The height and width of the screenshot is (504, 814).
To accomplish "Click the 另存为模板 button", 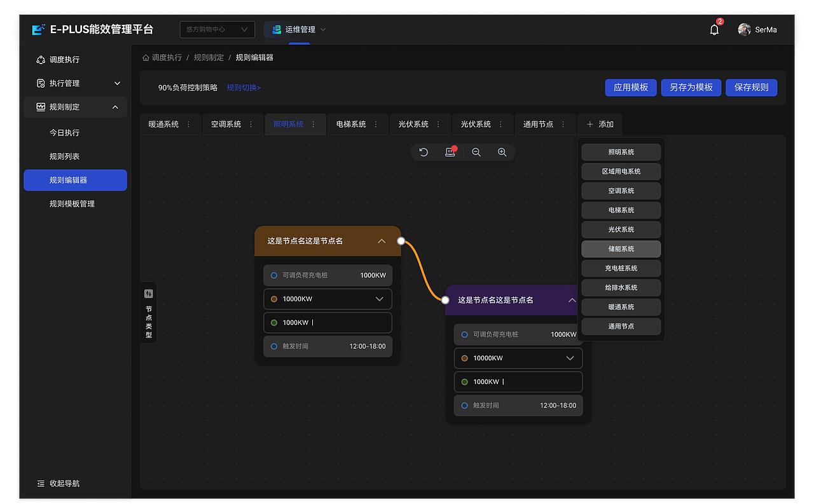I will click(691, 88).
